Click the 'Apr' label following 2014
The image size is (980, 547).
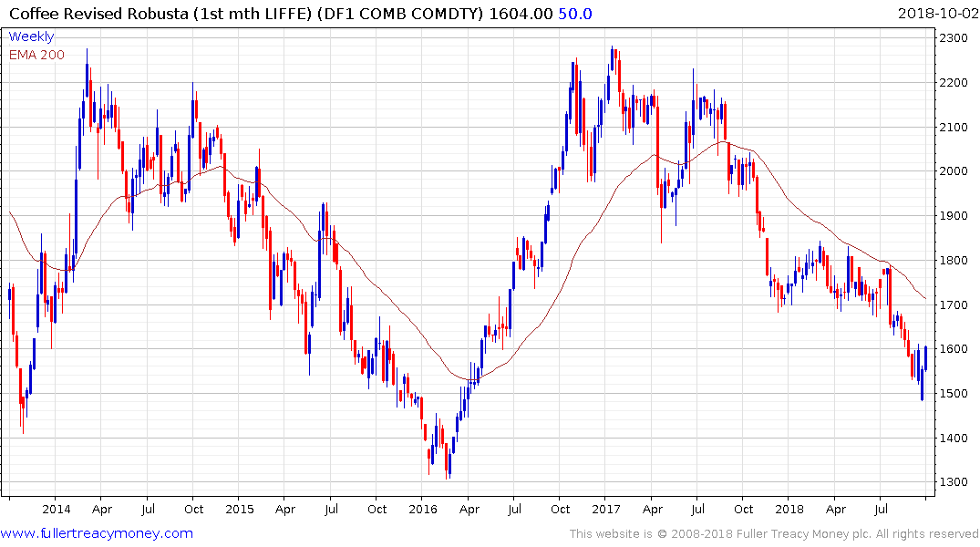click(x=102, y=510)
